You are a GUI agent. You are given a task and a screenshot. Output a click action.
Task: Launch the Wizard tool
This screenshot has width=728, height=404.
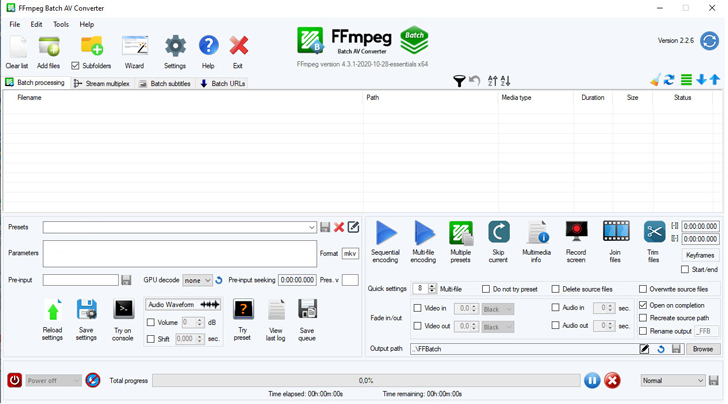click(135, 46)
